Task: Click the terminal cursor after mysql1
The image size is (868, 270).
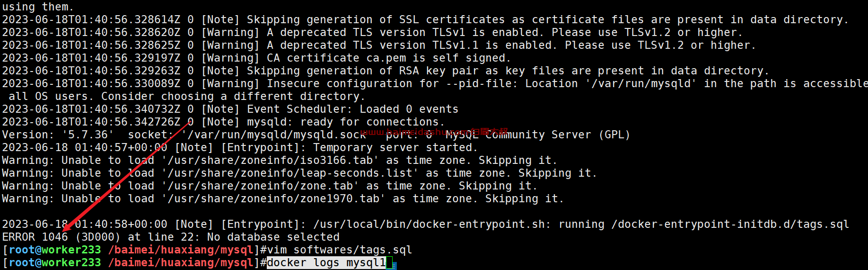Action: click(390, 263)
